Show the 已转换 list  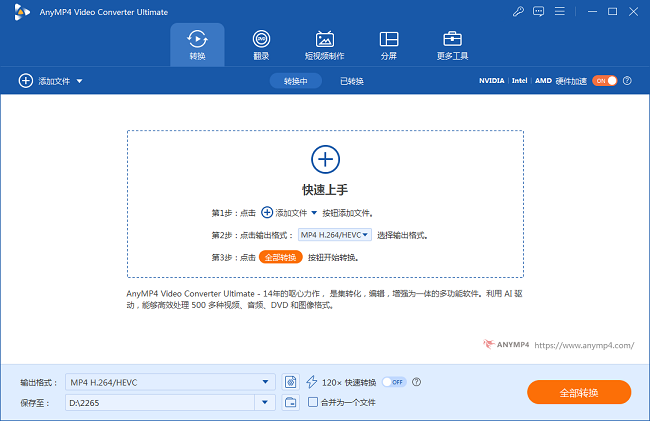(352, 80)
